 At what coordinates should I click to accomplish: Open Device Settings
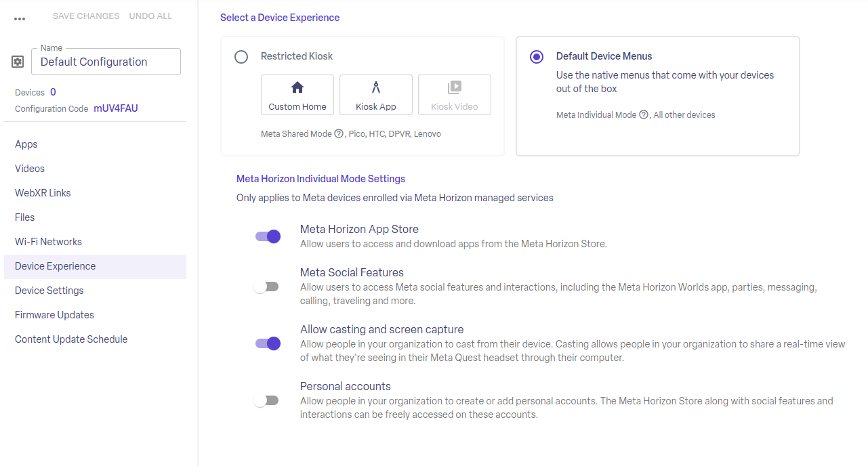95,291
